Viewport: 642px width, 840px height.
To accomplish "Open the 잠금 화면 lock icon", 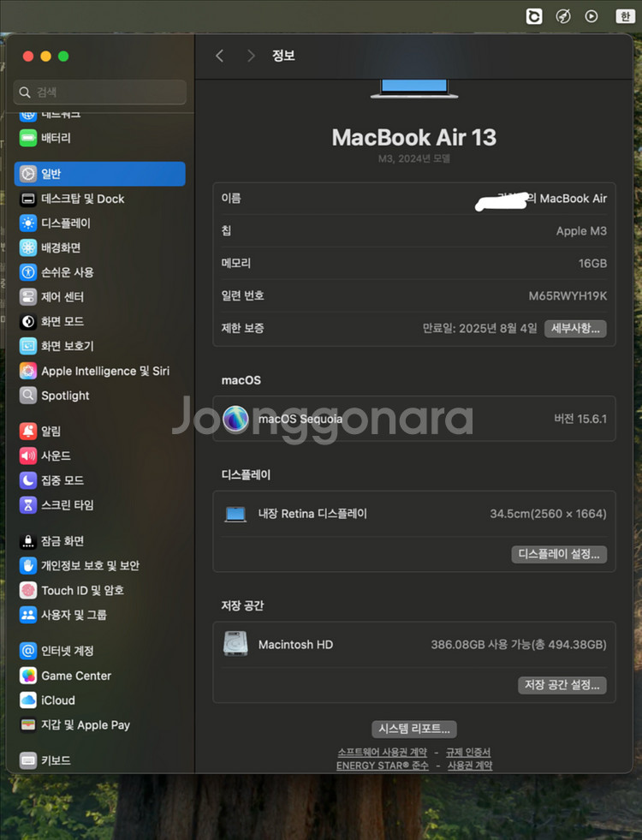I will 28,541.
